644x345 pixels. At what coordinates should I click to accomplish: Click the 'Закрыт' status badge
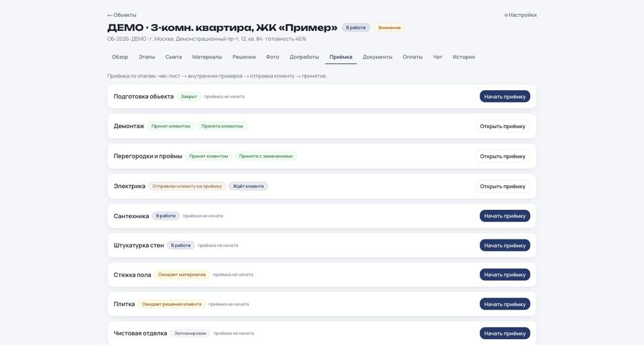(x=189, y=97)
